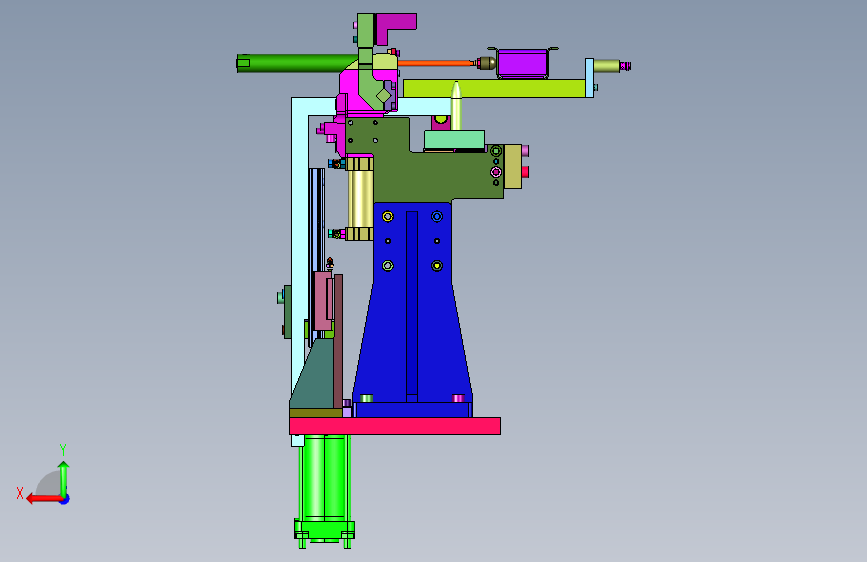867x562 pixels.
Task: Select the upper-right blue bolt on the blue column
Action: pos(437,216)
